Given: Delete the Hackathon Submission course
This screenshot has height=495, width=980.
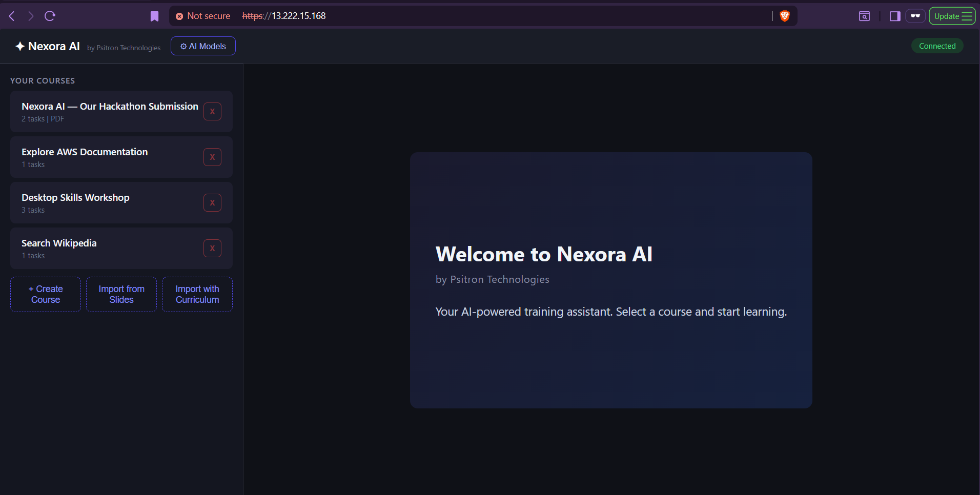Looking at the screenshot, I should pyautogui.click(x=212, y=111).
